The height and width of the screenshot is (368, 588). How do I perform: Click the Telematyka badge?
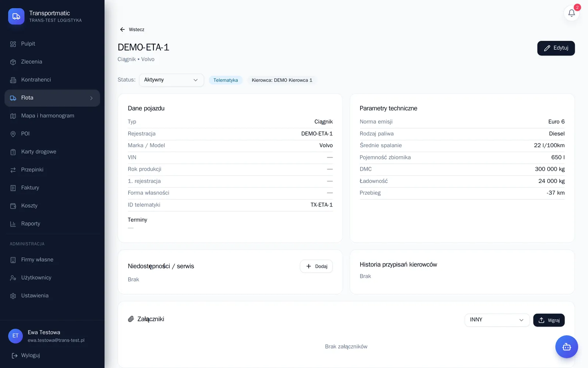pyautogui.click(x=226, y=80)
